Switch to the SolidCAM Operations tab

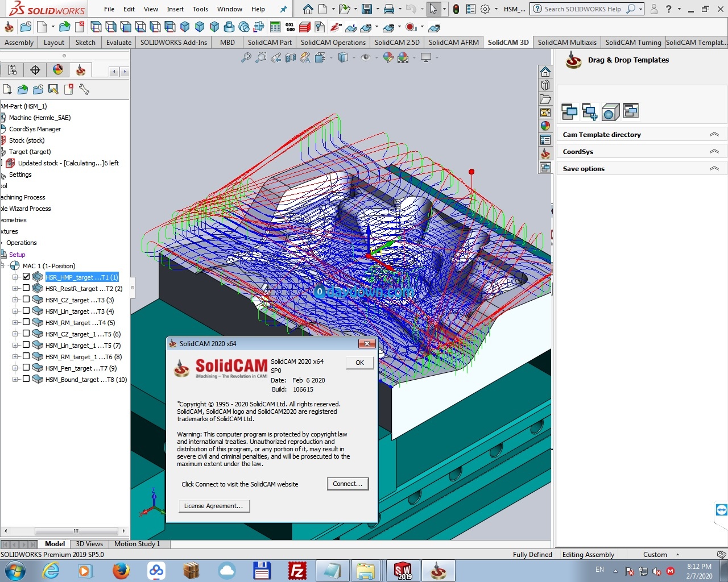(333, 42)
